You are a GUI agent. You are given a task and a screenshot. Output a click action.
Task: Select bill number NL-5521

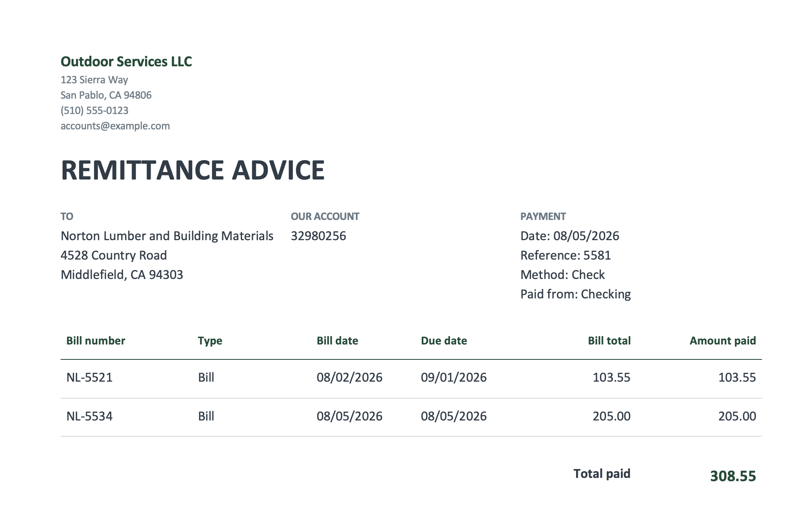click(x=89, y=377)
